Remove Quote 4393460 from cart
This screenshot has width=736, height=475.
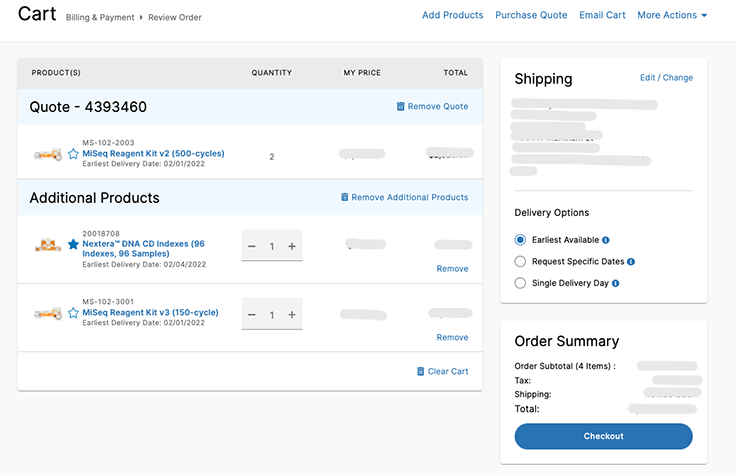point(432,106)
